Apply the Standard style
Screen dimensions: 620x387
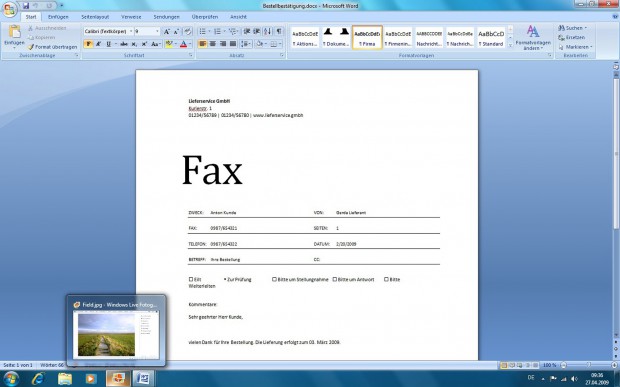tap(491, 38)
